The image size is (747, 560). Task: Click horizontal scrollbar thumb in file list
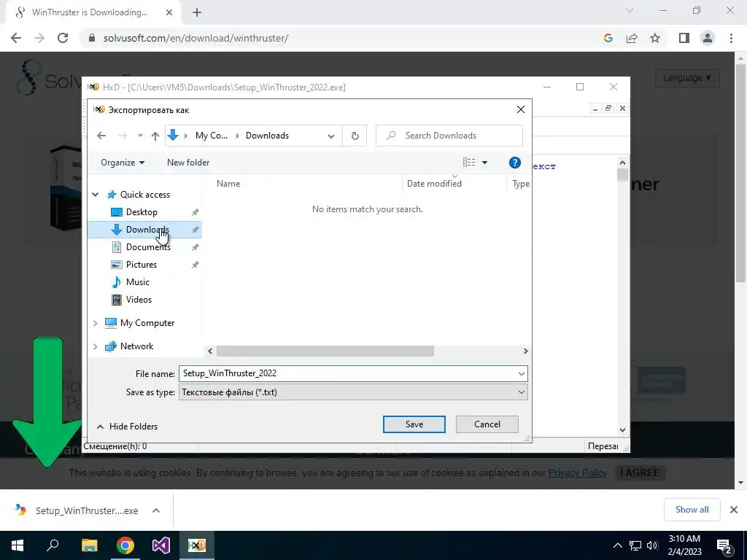[x=325, y=351]
